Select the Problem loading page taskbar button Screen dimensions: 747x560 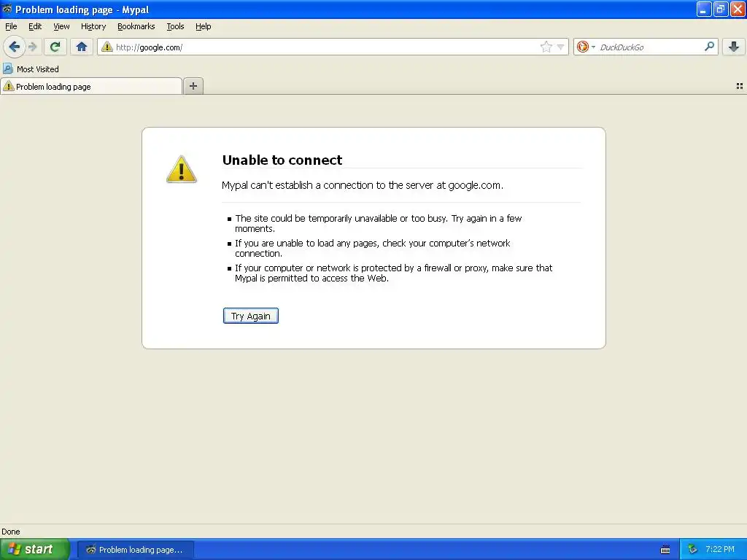click(x=135, y=550)
